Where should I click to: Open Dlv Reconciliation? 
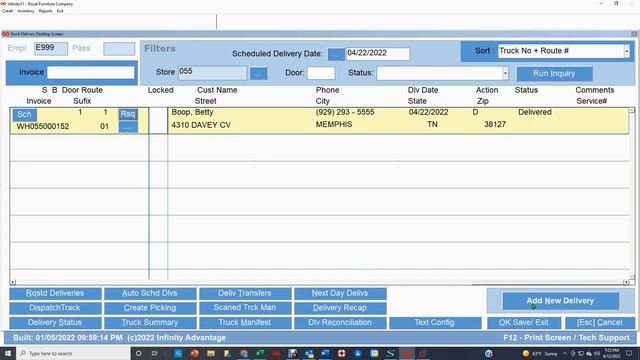point(340,322)
